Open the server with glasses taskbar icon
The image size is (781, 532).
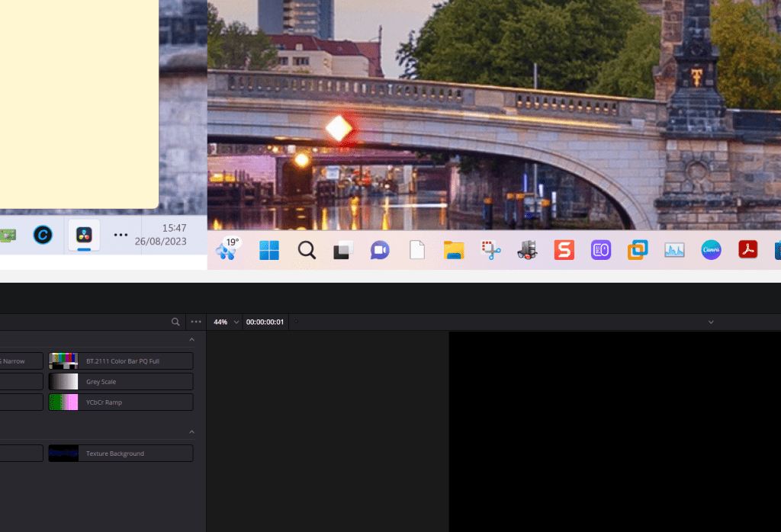[527, 250]
